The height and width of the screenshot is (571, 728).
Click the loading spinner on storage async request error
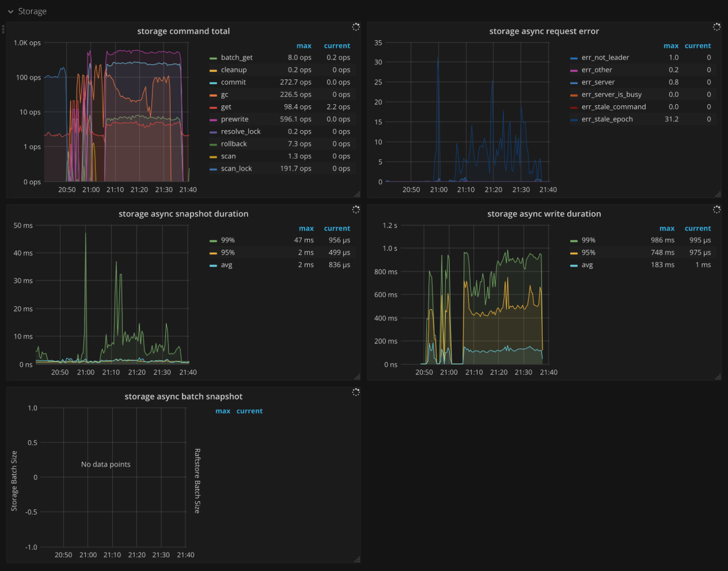[716, 26]
